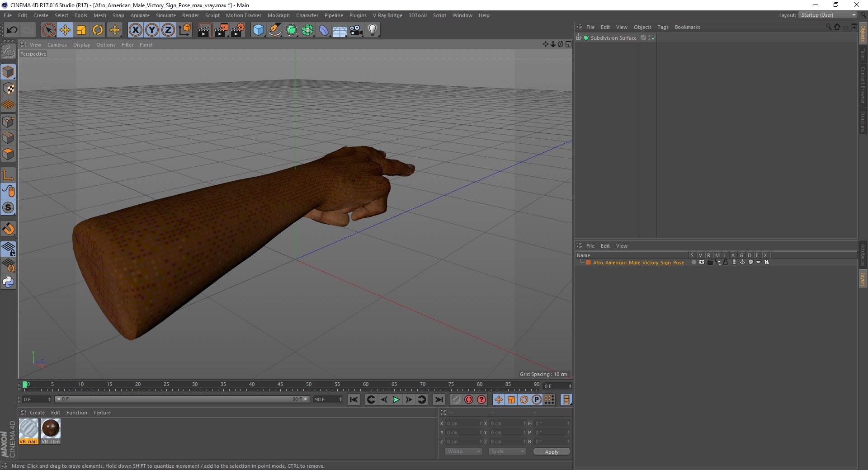Open the V-Ray Bridge menu

point(387,15)
